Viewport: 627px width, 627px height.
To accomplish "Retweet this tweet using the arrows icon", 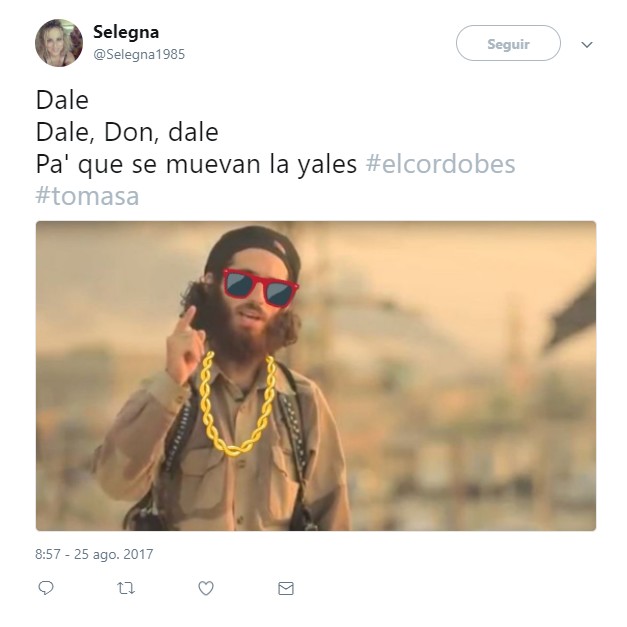I will coord(126,589).
